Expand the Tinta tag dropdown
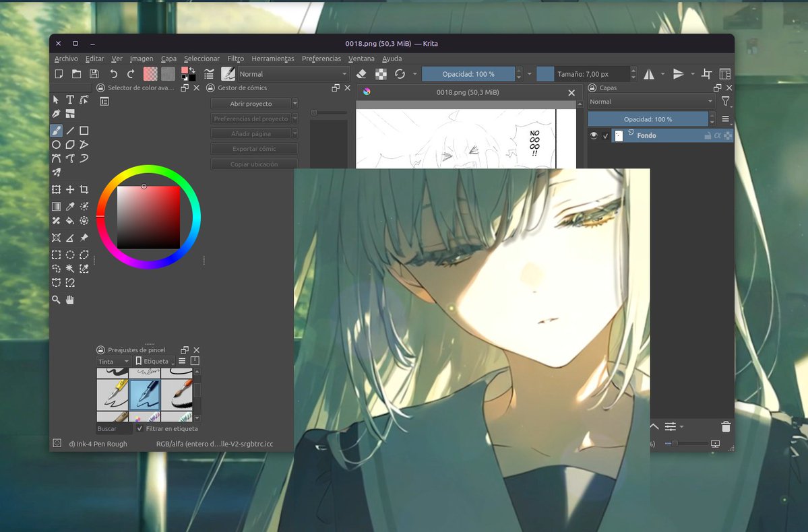 [113, 361]
